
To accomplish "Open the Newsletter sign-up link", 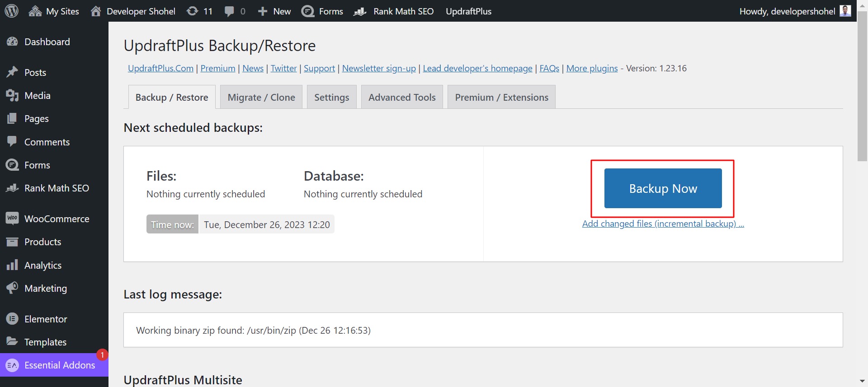I will (379, 68).
